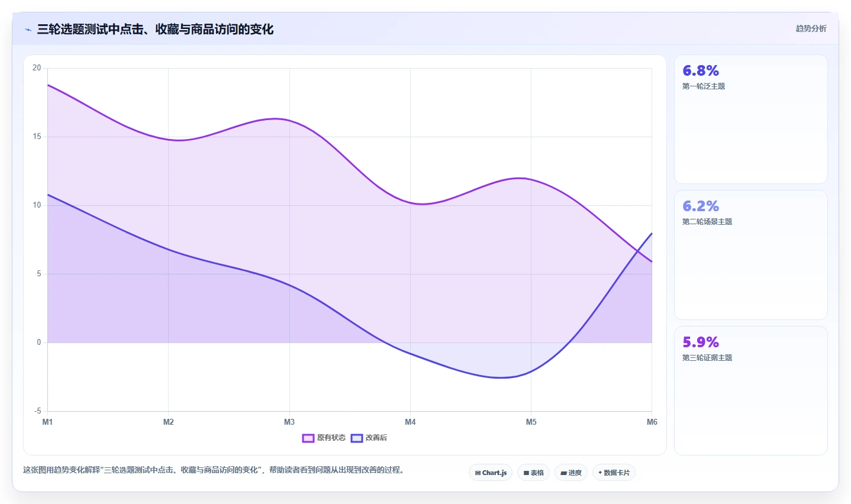
Task: Open the 5.9% 第三轮证据主题 card
Action: click(750, 390)
